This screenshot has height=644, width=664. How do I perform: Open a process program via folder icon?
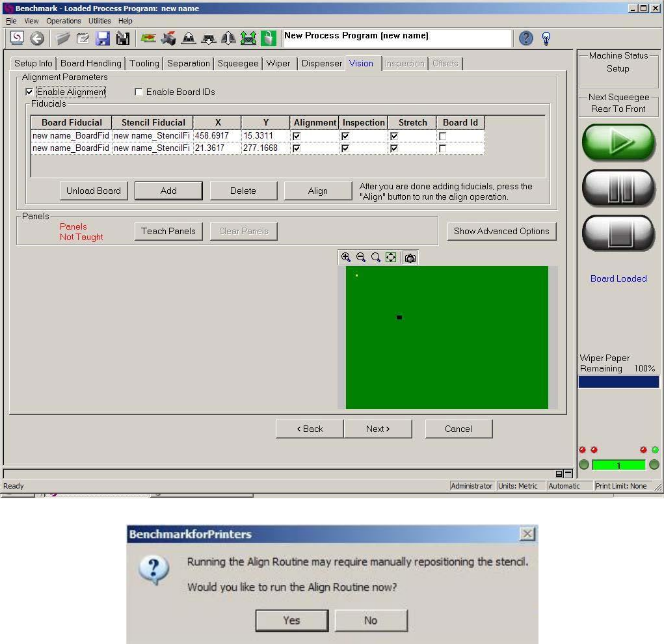[62, 38]
